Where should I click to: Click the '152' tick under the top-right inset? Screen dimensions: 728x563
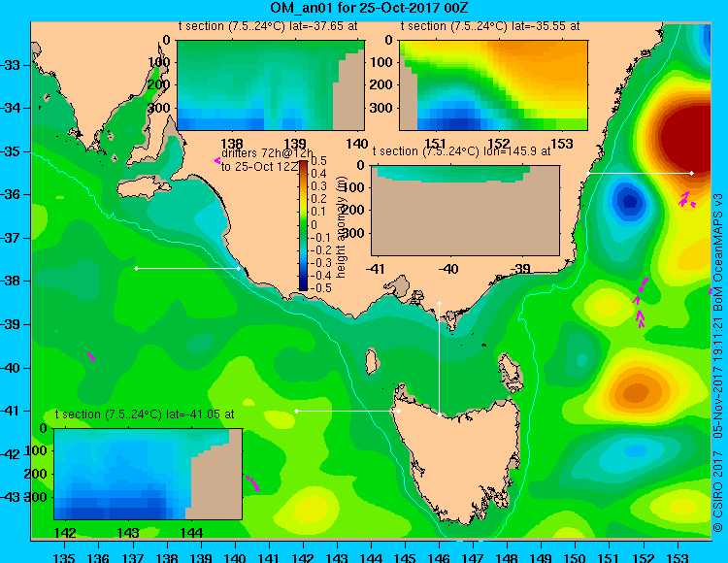498,144
